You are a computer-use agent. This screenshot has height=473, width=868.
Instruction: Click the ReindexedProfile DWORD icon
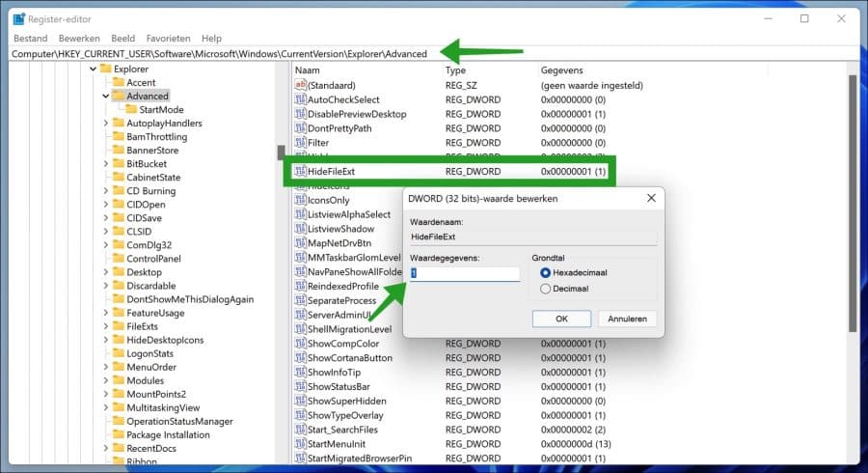301,286
